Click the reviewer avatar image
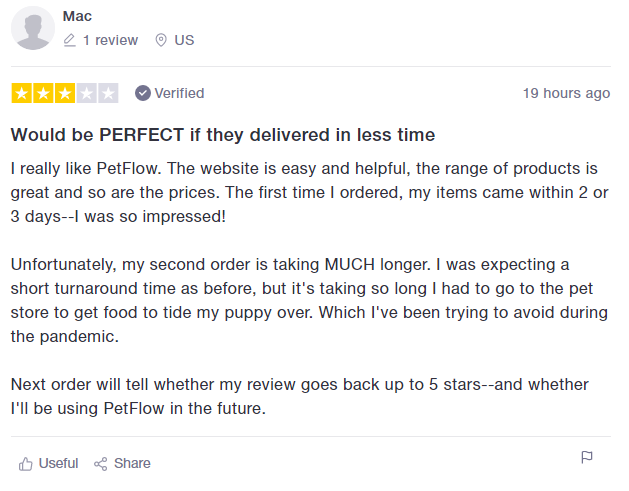Screen dimensions: 629x491 click(x=33, y=28)
